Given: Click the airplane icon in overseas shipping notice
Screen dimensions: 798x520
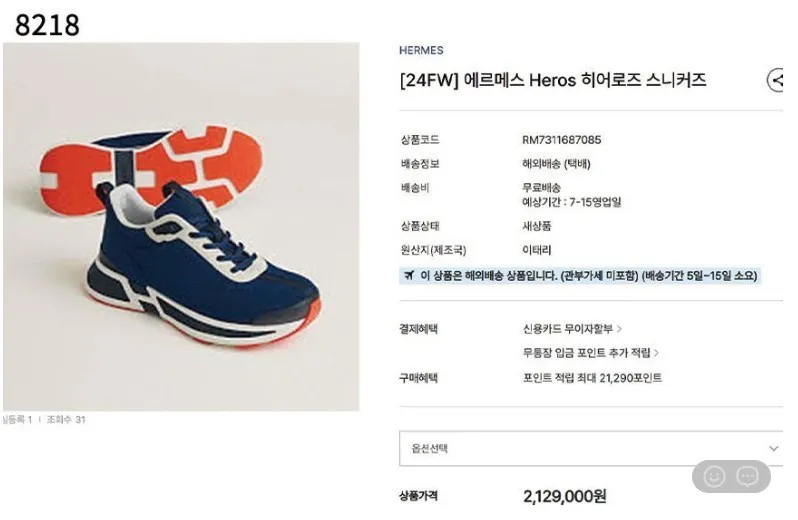Looking at the screenshot, I should click(409, 276).
